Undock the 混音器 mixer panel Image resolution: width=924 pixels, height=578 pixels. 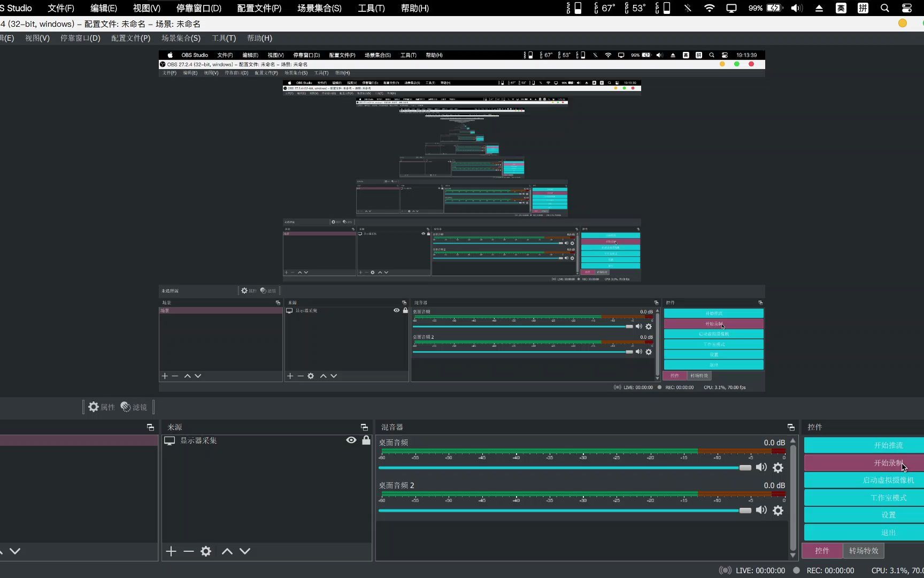[x=791, y=427]
